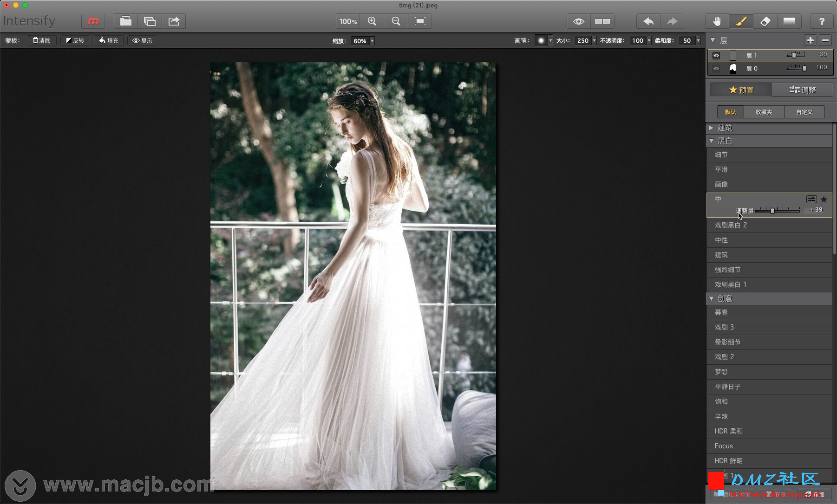Click the undo arrow

pos(648,21)
